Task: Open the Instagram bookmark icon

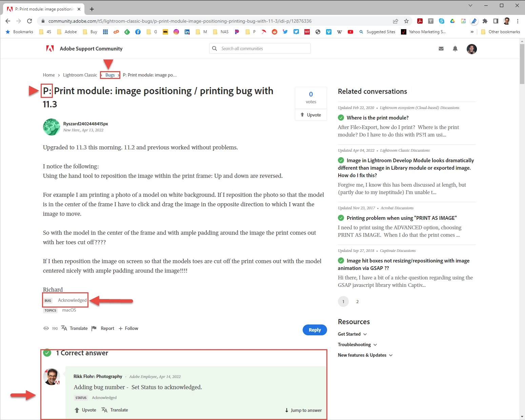Action: click(176, 32)
